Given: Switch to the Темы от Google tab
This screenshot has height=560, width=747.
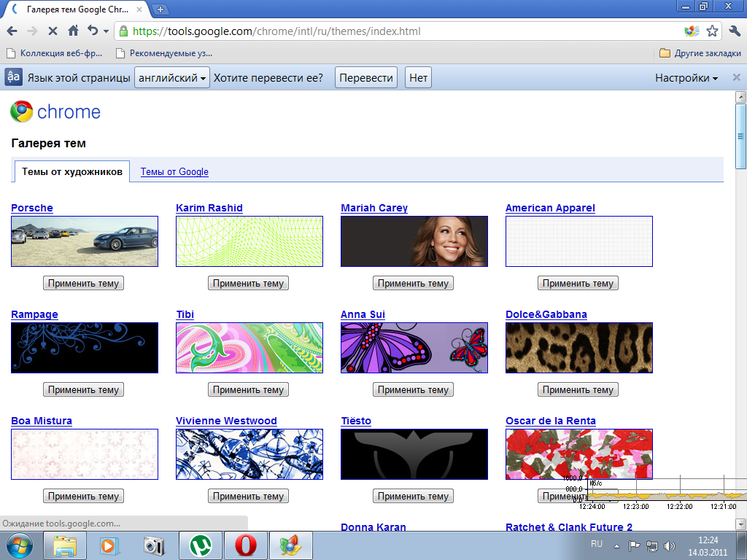Looking at the screenshot, I should pyautogui.click(x=174, y=172).
